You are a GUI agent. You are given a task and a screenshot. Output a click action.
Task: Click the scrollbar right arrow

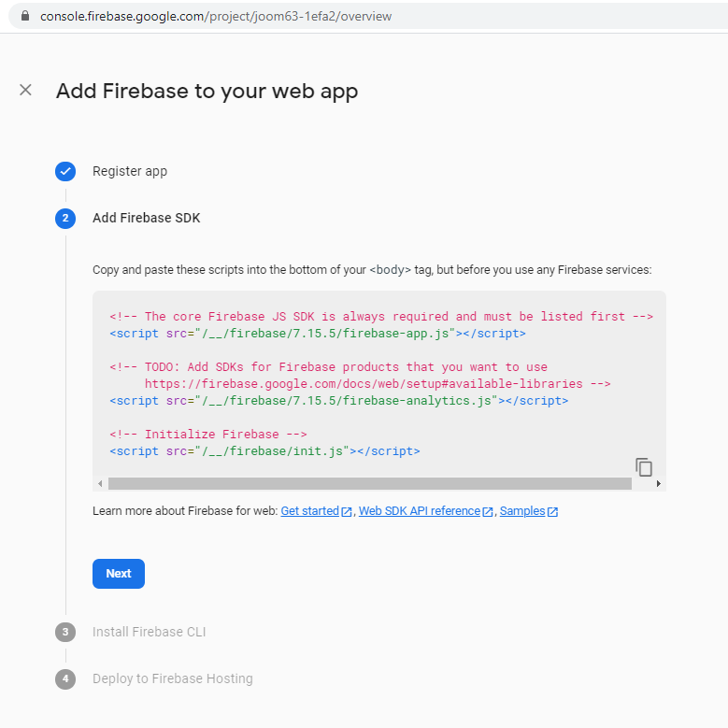click(658, 483)
